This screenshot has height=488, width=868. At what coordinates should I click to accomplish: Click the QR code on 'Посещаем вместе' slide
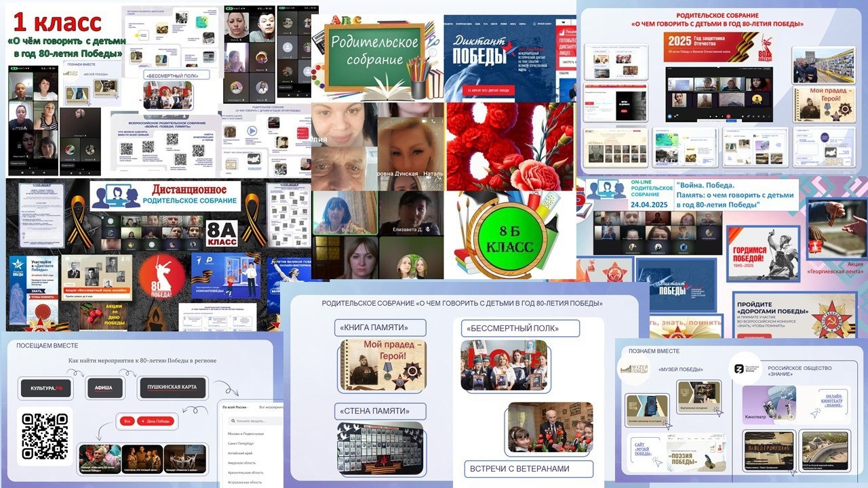click(45, 436)
